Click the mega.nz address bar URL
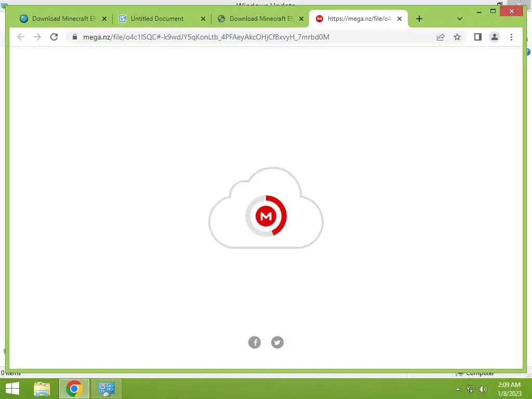The image size is (532, 399). [x=206, y=37]
